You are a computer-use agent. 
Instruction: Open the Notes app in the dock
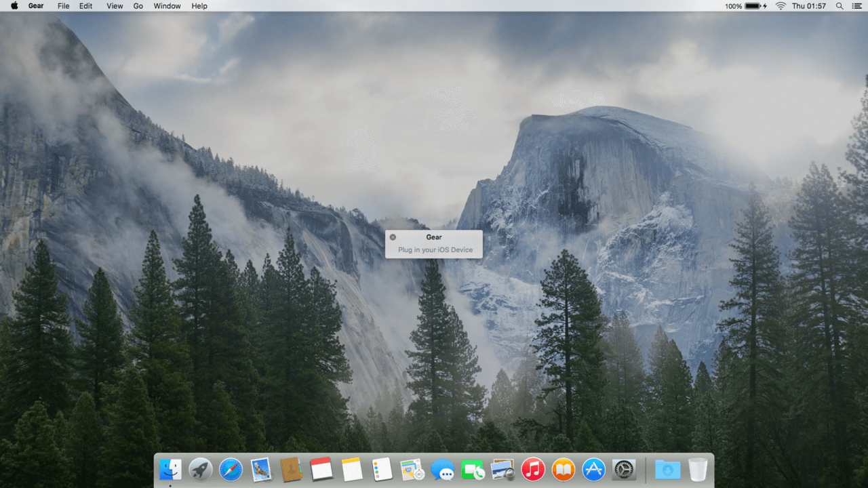[x=352, y=469]
